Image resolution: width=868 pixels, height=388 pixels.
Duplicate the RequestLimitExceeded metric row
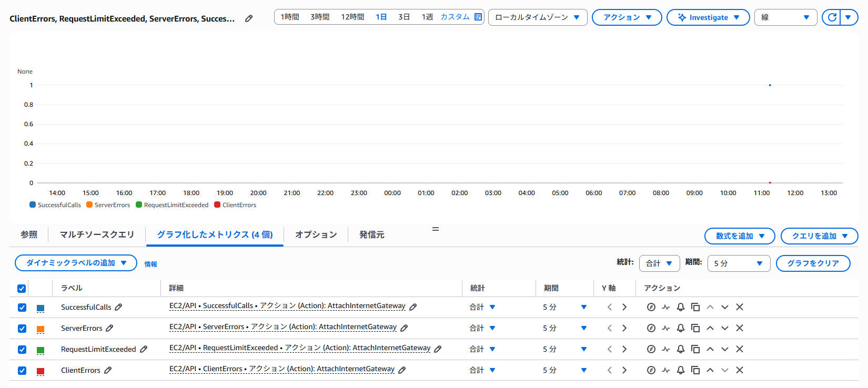(x=695, y=349)
